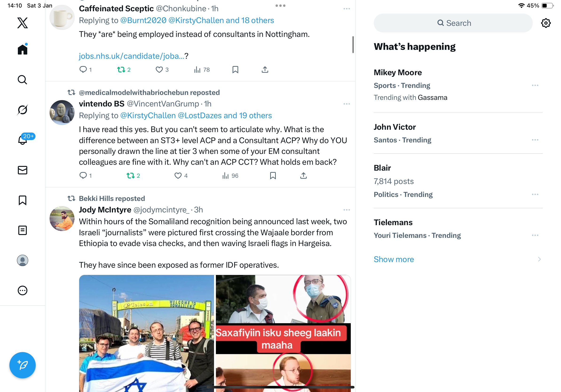Open Messages envelope icon
The image size is (561, 392).
(x=23, y=170)
